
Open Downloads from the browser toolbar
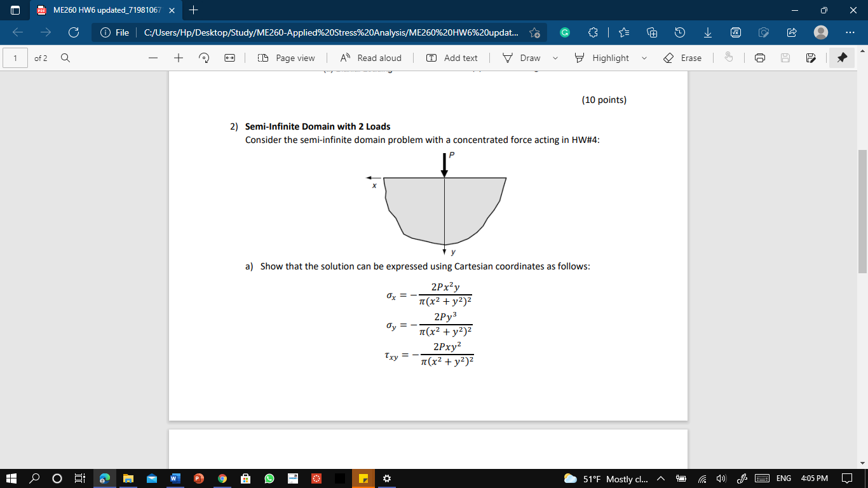click(x=707, y=32)
